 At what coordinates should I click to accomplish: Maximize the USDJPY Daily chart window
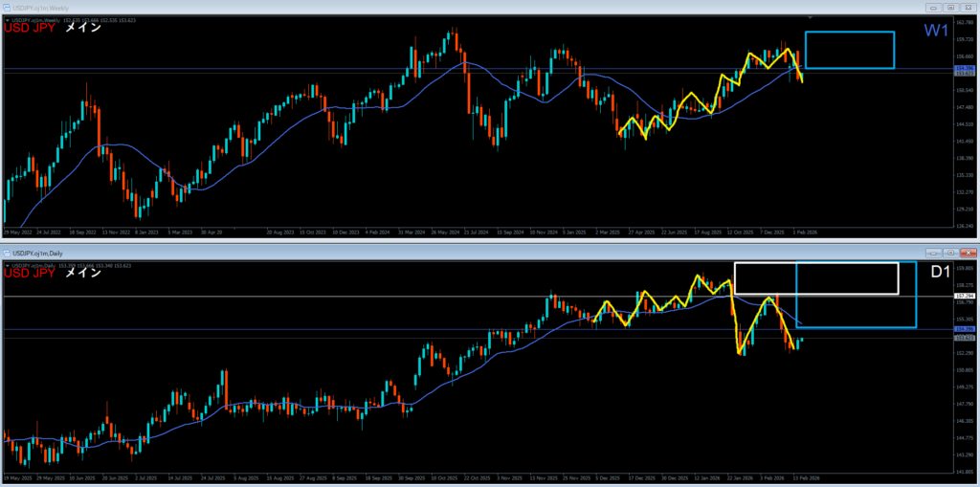coord(952,253)
